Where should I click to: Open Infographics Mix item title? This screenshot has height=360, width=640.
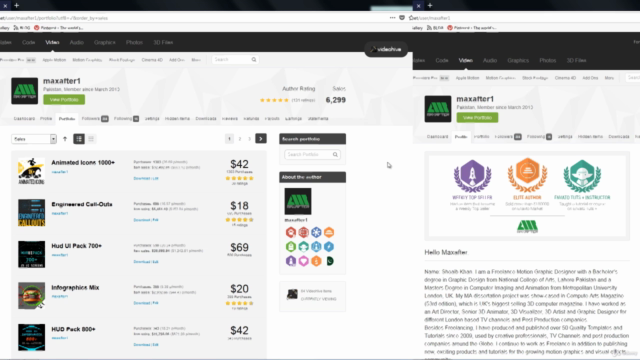[x=75, y=287]
